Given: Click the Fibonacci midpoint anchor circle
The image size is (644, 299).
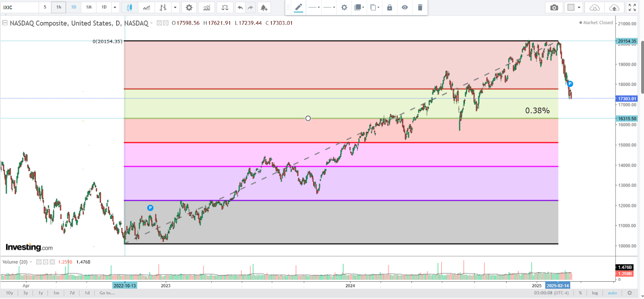Looking at the screenshot, I should coord(308,118).
